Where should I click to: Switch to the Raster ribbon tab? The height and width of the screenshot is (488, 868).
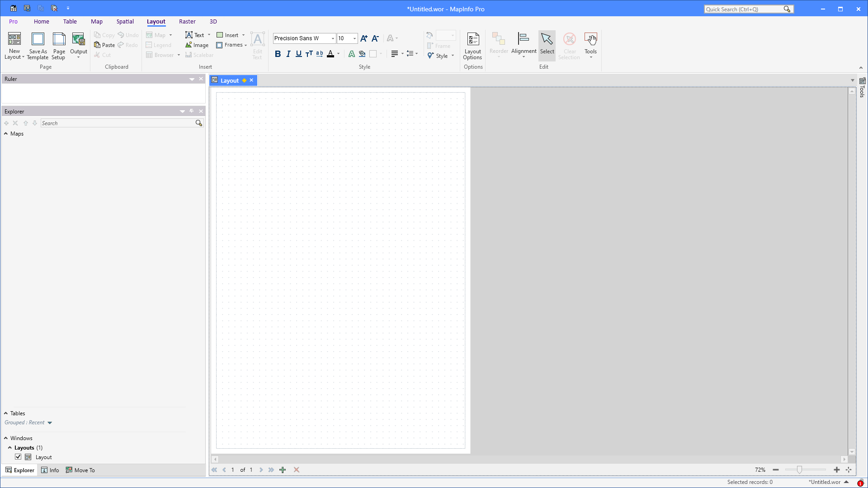point(187,21)
